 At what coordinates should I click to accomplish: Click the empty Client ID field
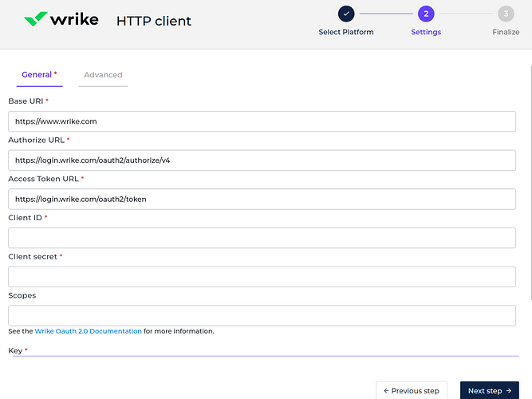262,238
